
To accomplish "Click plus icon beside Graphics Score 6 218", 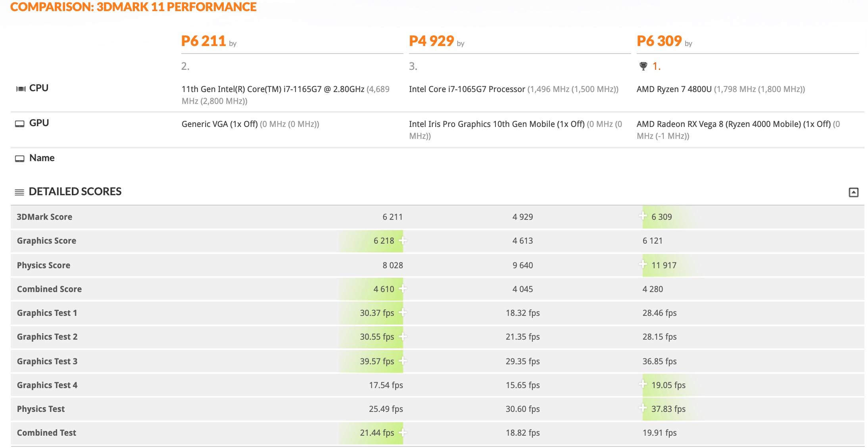I will (403, 240).
